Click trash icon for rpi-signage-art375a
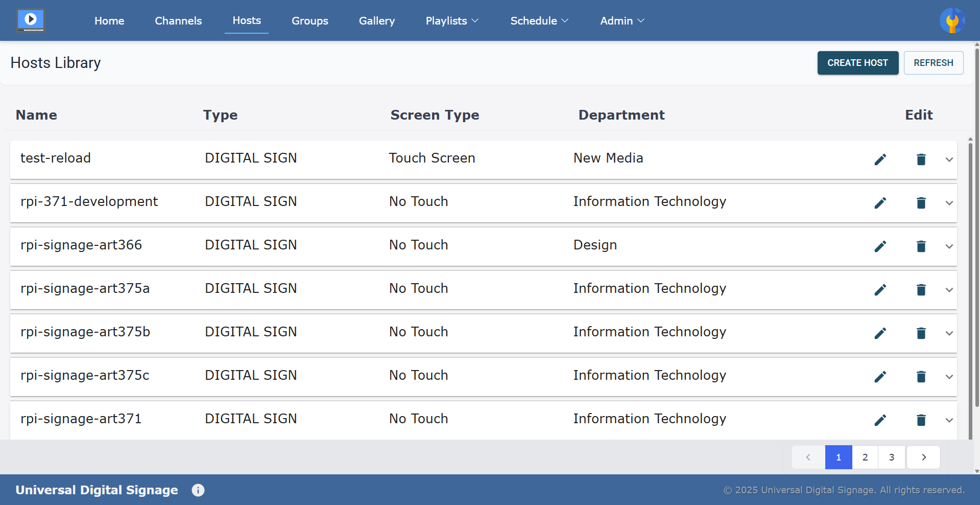 click(921, 290)
